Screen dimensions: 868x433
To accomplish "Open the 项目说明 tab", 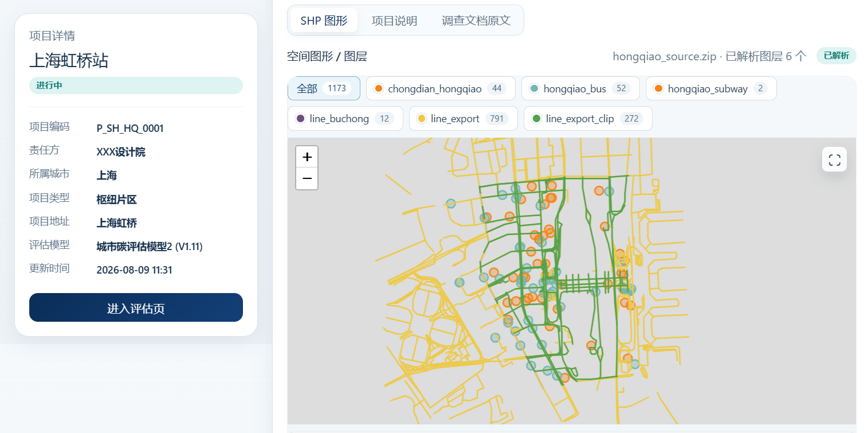I will click(x=394, y=21).
